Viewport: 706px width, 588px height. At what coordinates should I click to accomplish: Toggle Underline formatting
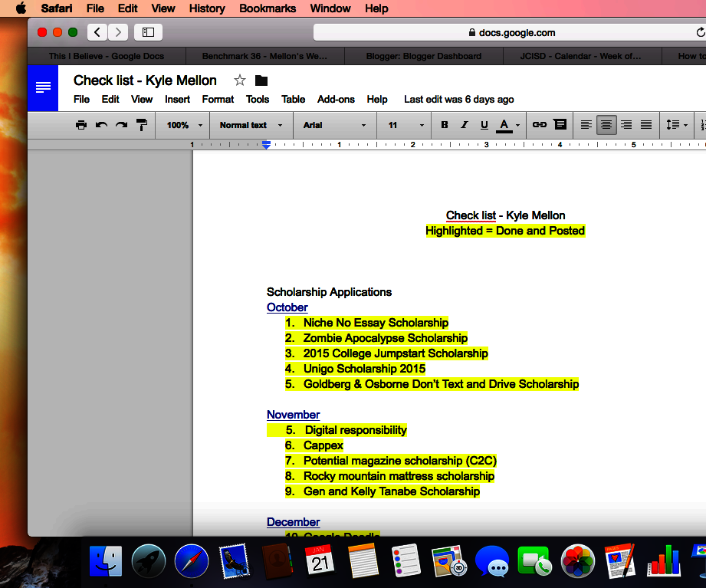click(484, 125)
